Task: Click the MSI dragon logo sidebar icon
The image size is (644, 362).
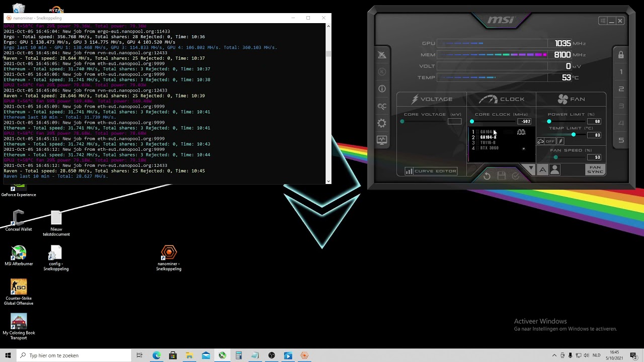Action: (382, 55)
